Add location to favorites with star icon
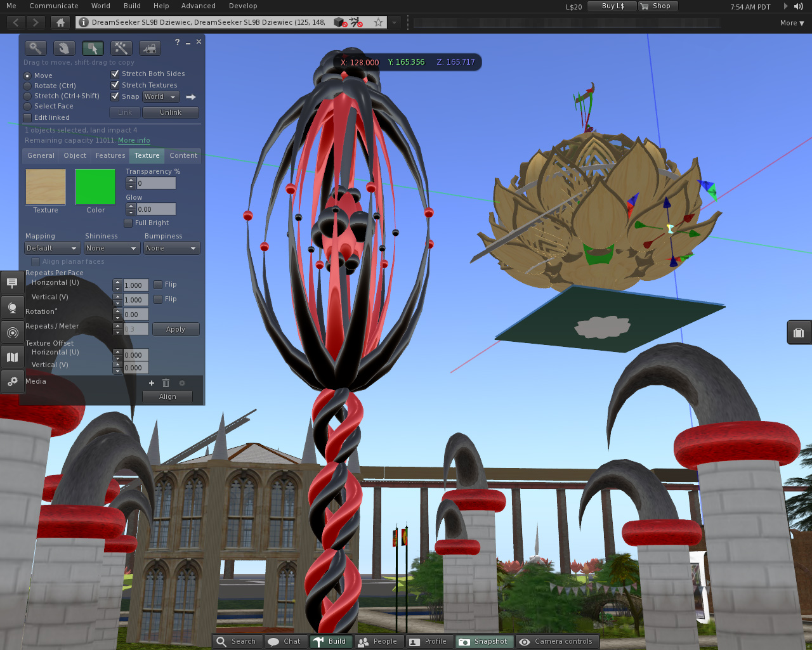The height and width of the screenshot is (650, 812). pos(378,22)
